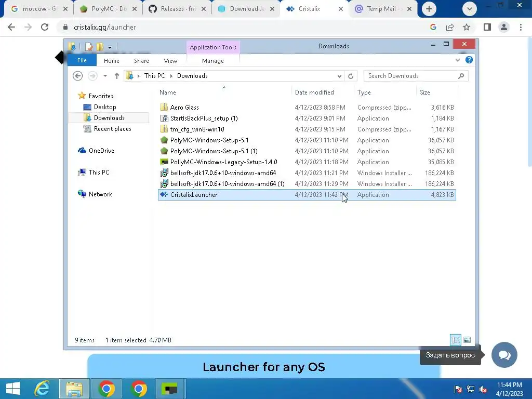Switch to large icons view layout

point(467,340)
